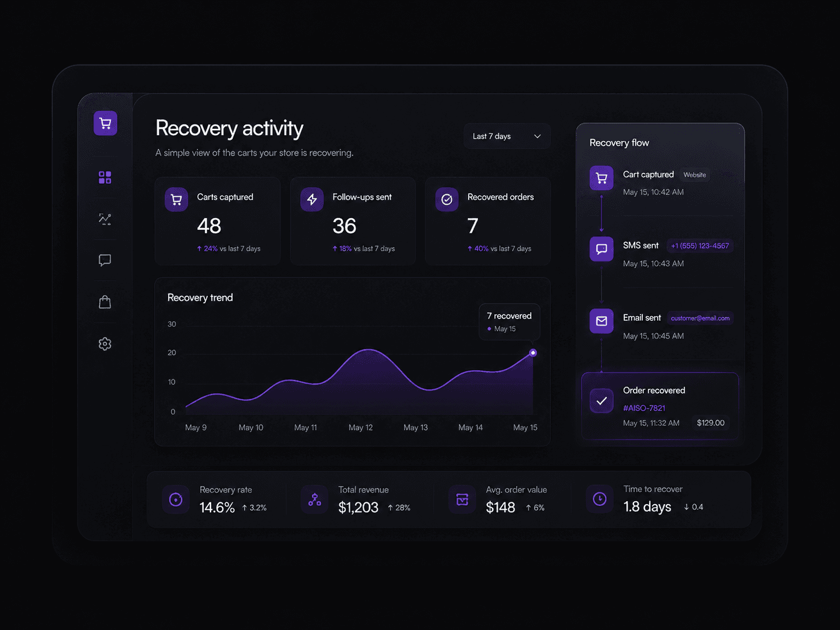Screen dimensions: 840x630
Task: Click the May 15, 10:45 AM timestamp
Action: click(653, 336)
